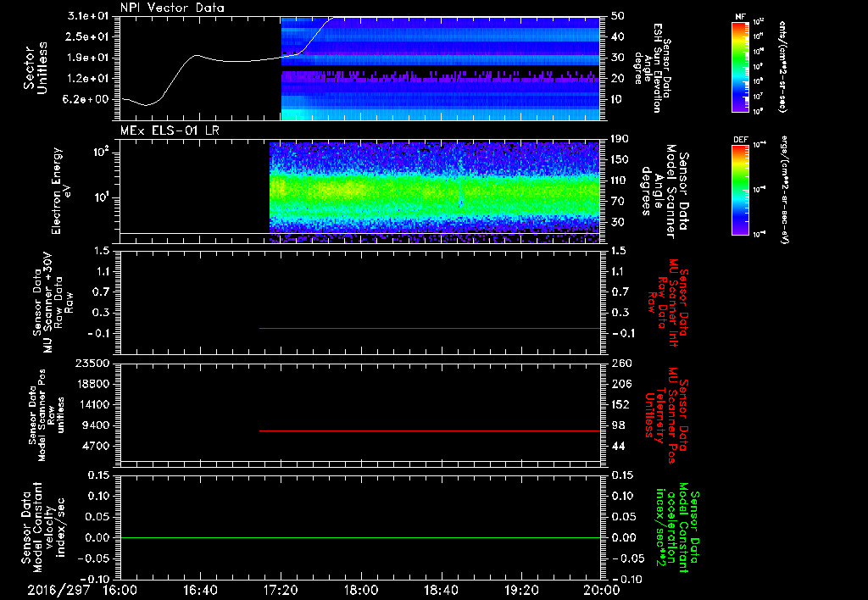Click the '9400' scanner position tick label
The image size is (868, 600).
coord(97,425)
